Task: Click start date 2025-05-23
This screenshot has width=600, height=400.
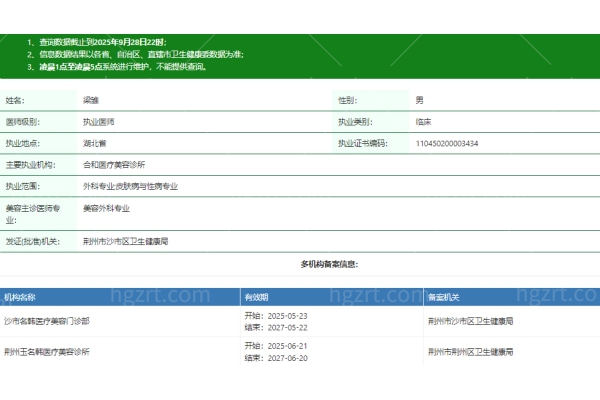Action: 287,316
